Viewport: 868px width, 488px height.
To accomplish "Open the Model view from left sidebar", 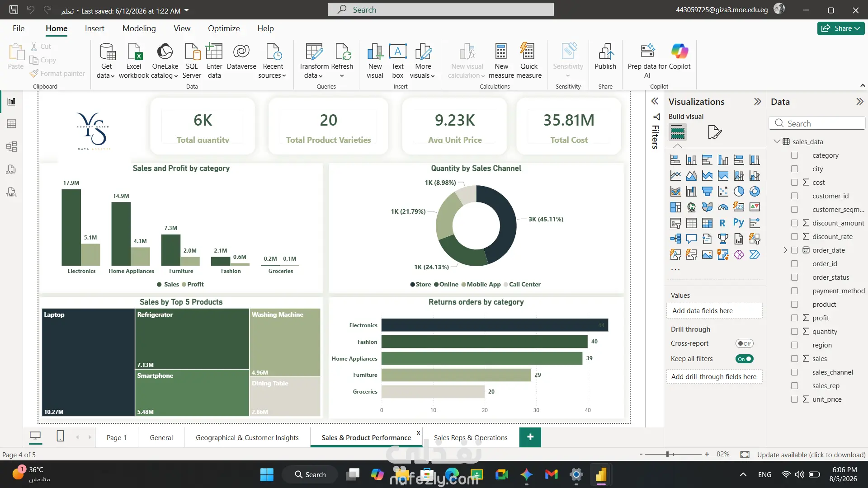I will click(12, 146).
